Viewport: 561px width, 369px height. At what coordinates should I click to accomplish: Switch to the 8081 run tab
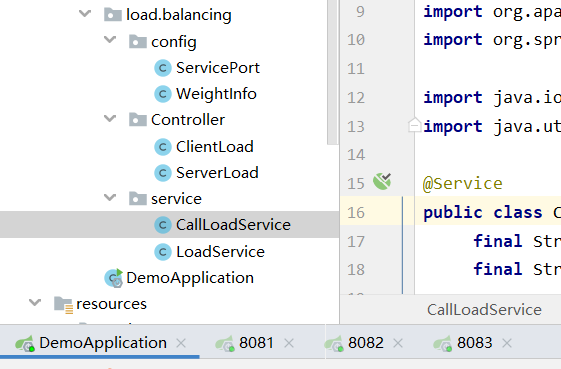click(256, 343)
